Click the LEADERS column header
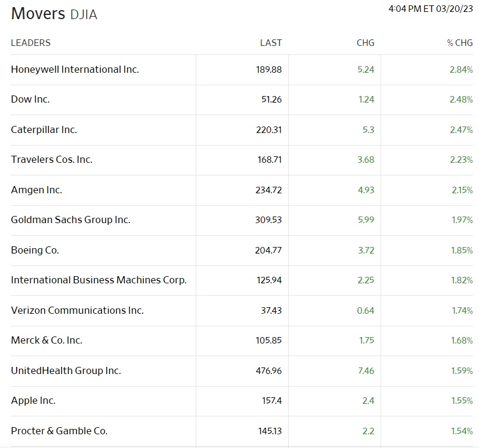This screenshot has width=479, height=448. click(31, 43)
